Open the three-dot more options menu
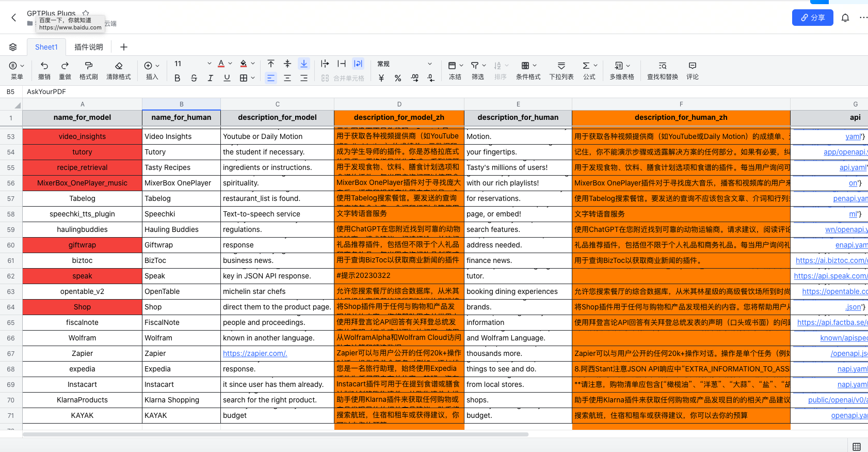The height and width of the screenshot is (452, 868). (863, 18)
